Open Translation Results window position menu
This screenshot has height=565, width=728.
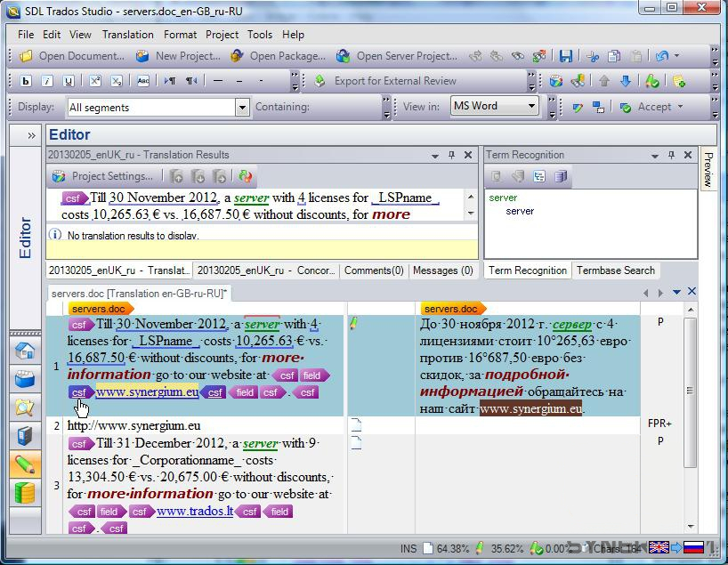coord(435,156)
